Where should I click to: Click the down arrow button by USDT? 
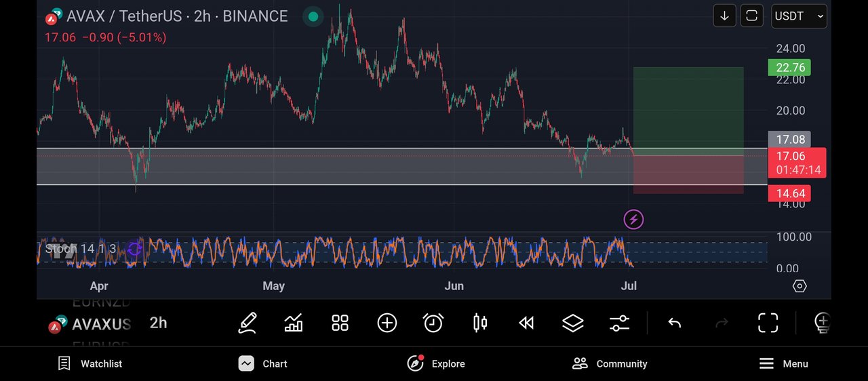[x=724, y=16]
